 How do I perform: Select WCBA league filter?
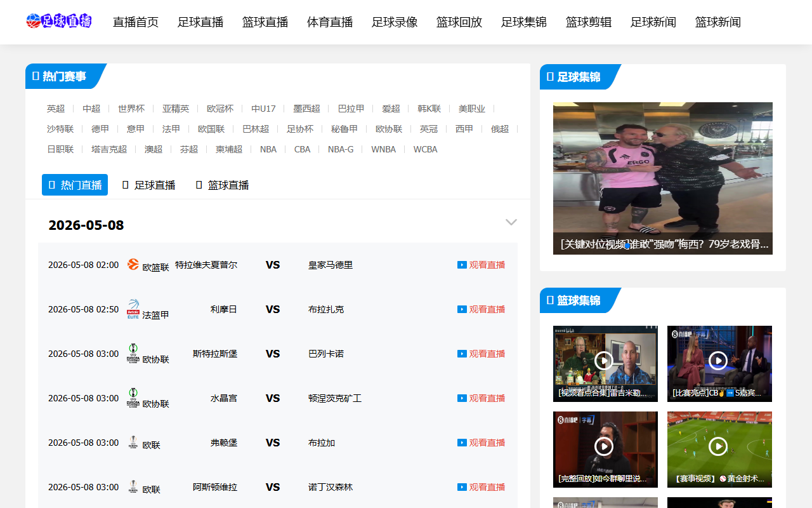426,149
